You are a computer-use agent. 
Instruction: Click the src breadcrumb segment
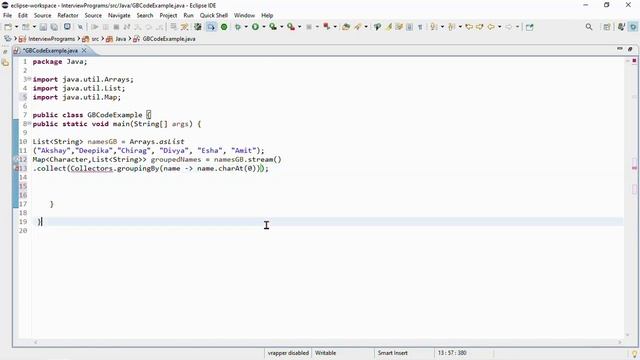tap(95, 39)
